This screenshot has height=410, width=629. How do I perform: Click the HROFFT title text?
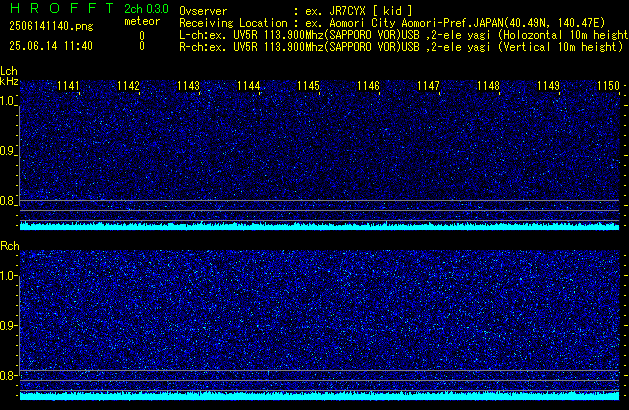[x=62, y=8]
